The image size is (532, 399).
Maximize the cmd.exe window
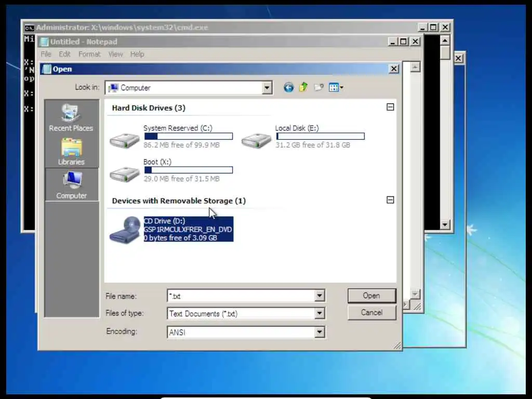[x=433, y=27]
